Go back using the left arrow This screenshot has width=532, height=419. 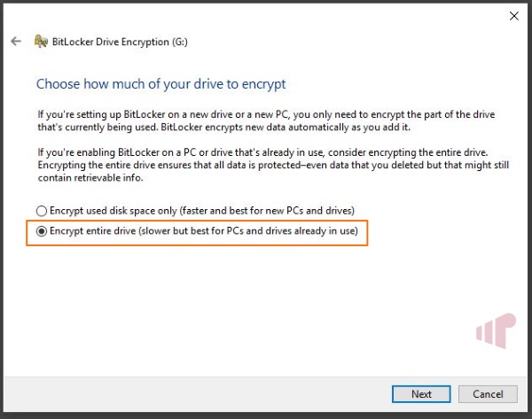16,42
